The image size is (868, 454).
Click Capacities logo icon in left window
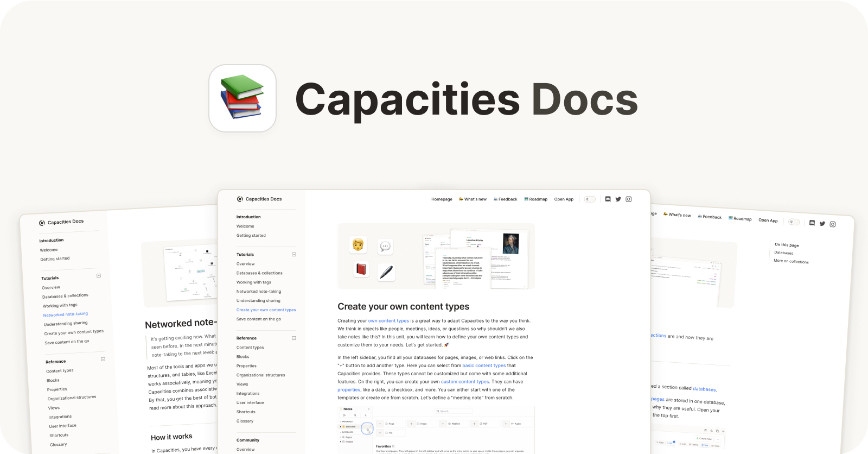coord(42,223)
